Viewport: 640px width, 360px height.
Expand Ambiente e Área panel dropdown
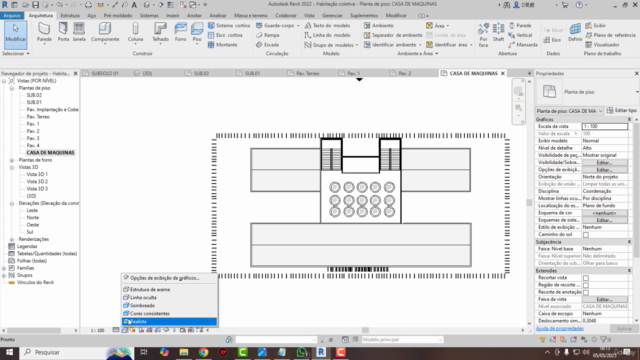(x=418, y=53)
